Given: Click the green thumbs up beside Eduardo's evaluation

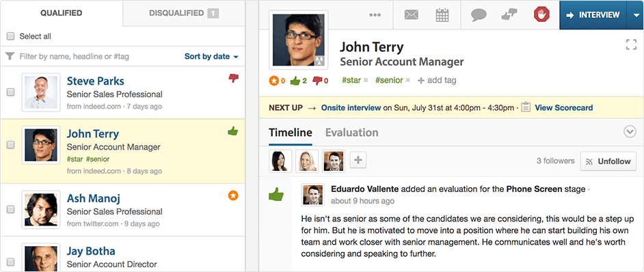Looking at the screenshot, I should (276, 194).
